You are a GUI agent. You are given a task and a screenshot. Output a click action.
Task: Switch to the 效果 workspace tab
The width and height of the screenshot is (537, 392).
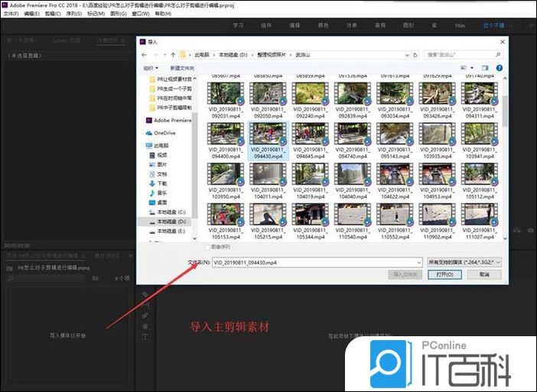coord(350,25)
